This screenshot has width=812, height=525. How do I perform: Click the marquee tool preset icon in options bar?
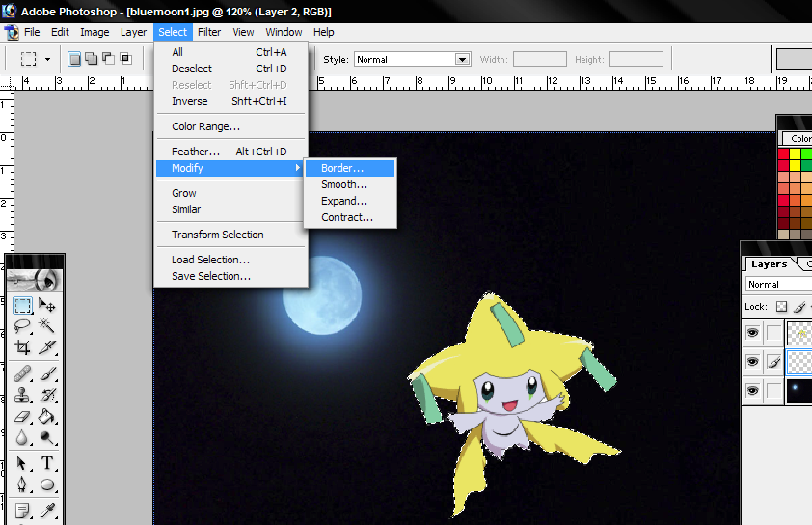(x=29, y=59)
